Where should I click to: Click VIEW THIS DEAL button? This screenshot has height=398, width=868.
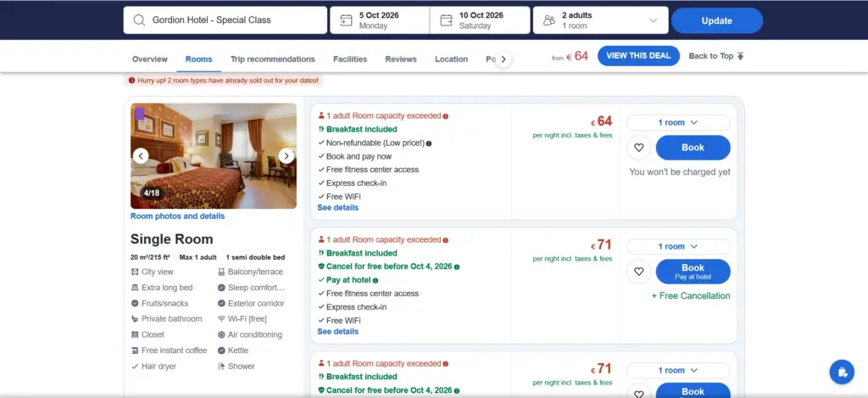[638, 56]
